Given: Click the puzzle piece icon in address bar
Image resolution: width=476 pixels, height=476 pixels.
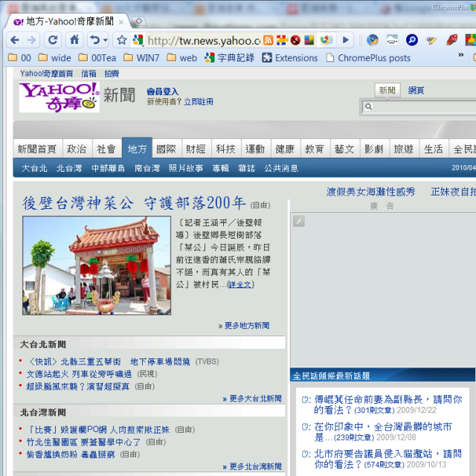Looking at the screenshot, I should [282, 40].
